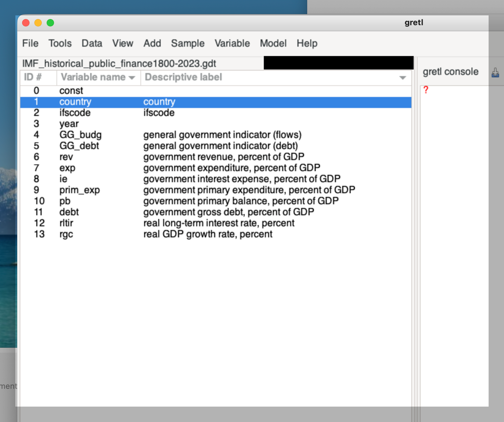Open the Sample menu
Image resolution: width=504 pixels, height=422 pixels.
(x=188, y=43)
